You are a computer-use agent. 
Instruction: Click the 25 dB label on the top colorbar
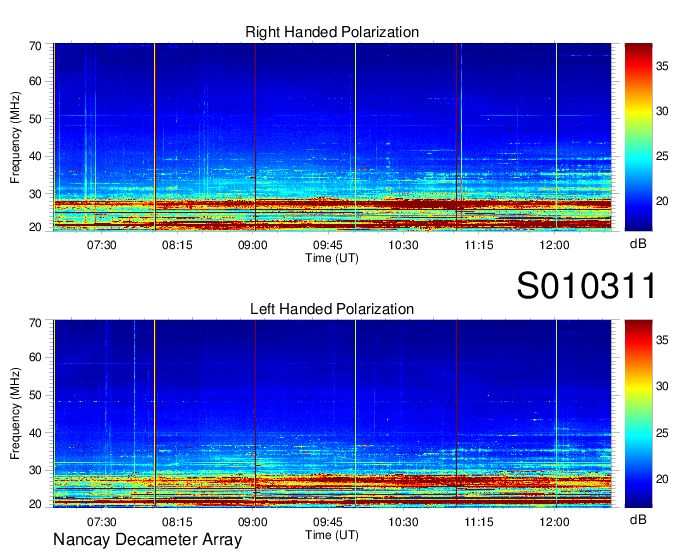point(662,156)
